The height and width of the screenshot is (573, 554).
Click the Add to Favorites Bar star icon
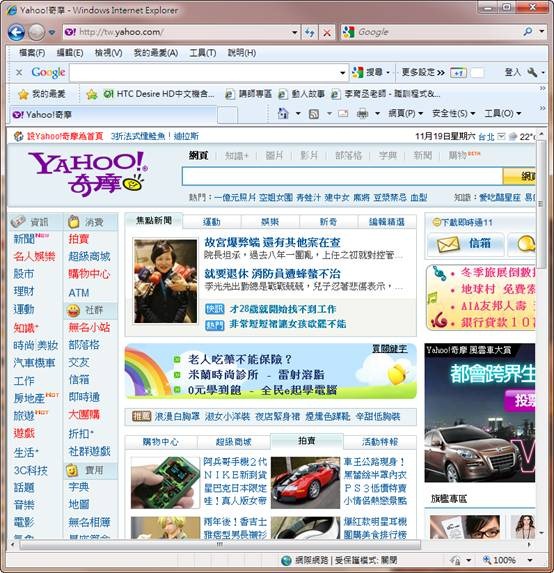pos(91,94)
